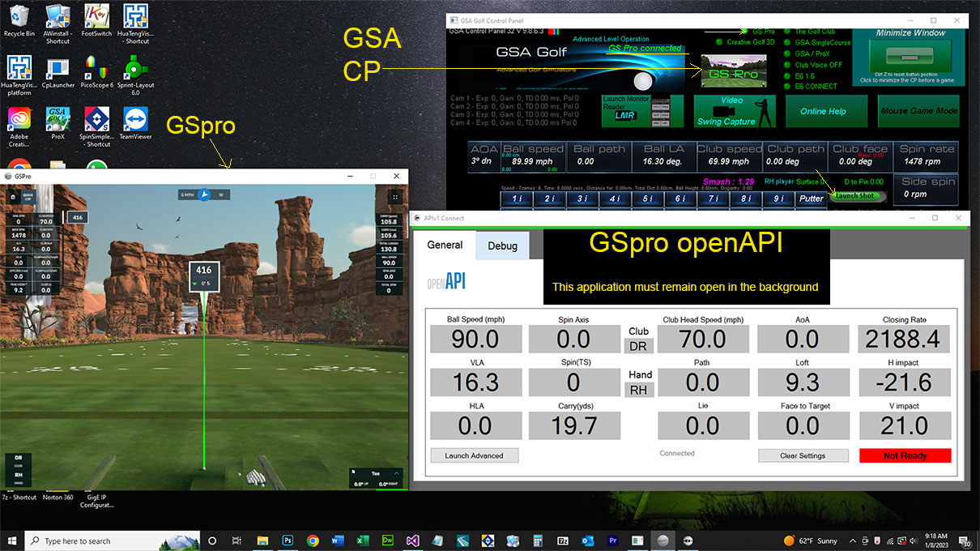The height and width of the screenshot is (551, 980).
Task: Expand the system tray hidden icons arrow
Action: click(x=852, y=540)
